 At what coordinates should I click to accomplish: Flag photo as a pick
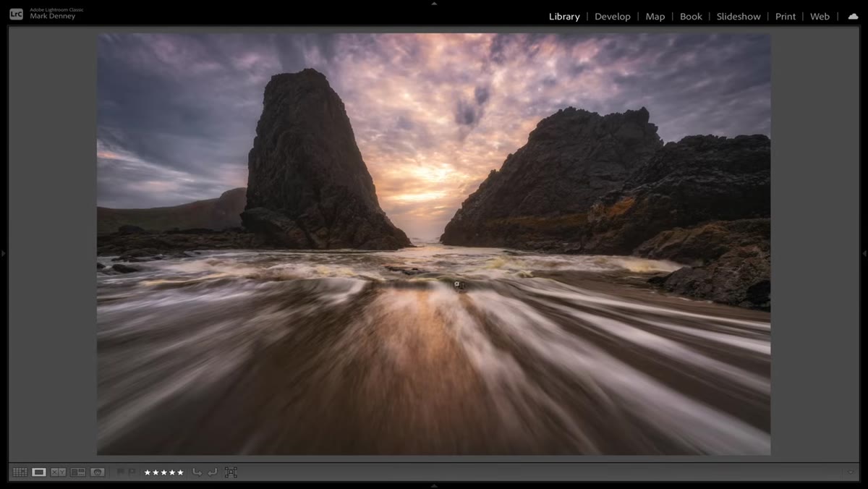[120, 472]
